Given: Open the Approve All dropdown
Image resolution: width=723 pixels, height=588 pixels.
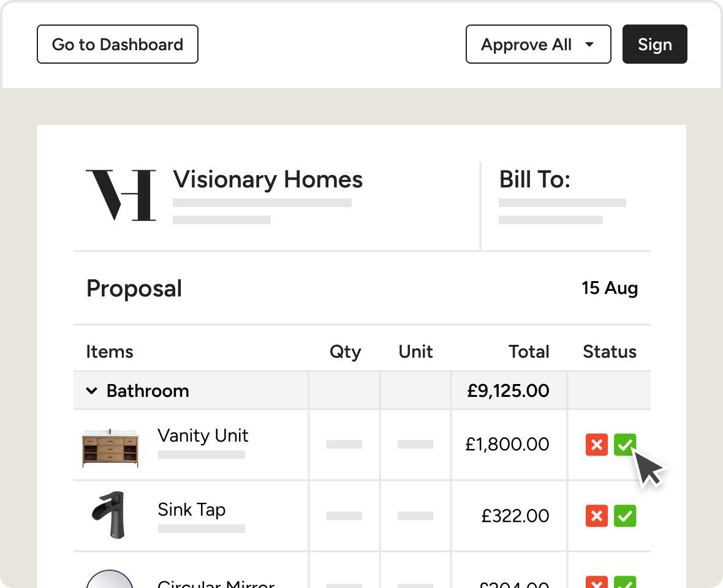Looking at the screenshot, I should [x=538, y=44].
